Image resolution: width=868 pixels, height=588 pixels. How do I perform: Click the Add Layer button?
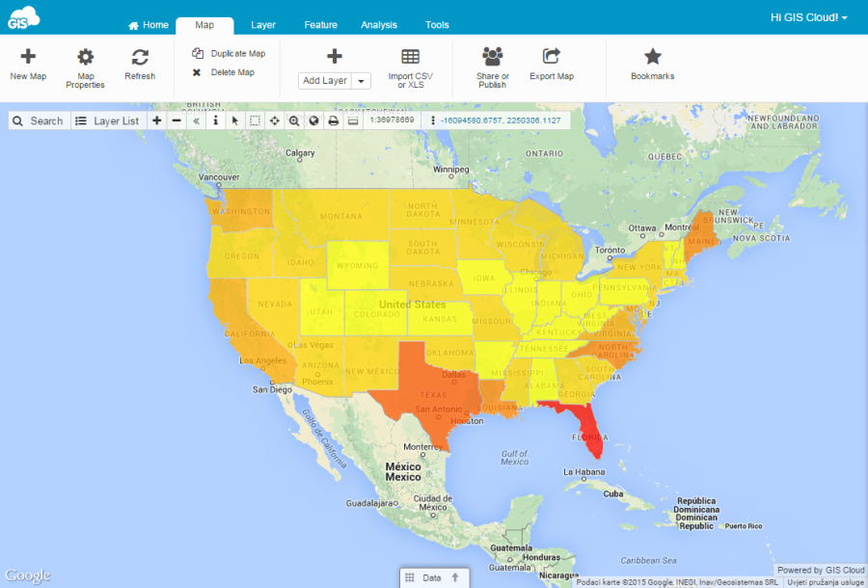click(325, 81)
